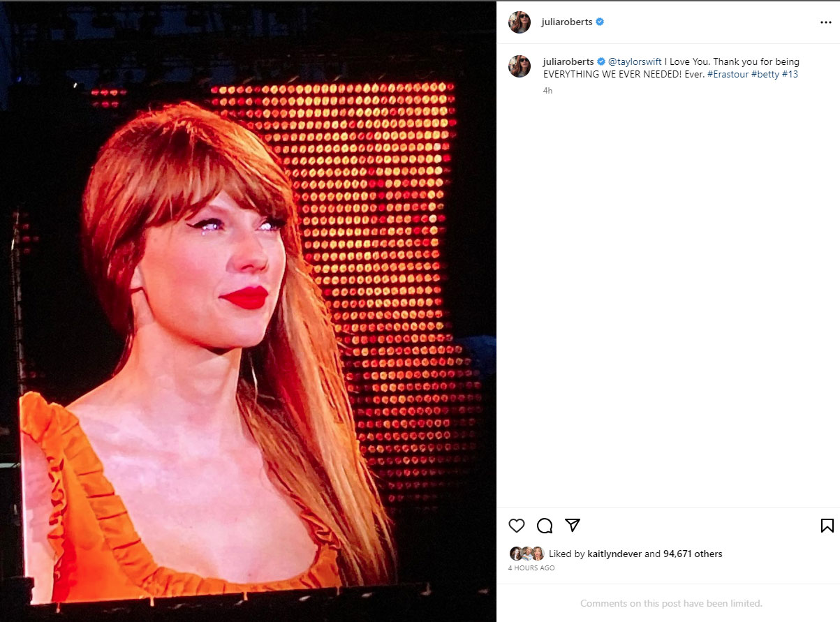Open juliaroberts profile from header username
Viewport: 840px width, 622px height.
point(567,22)
